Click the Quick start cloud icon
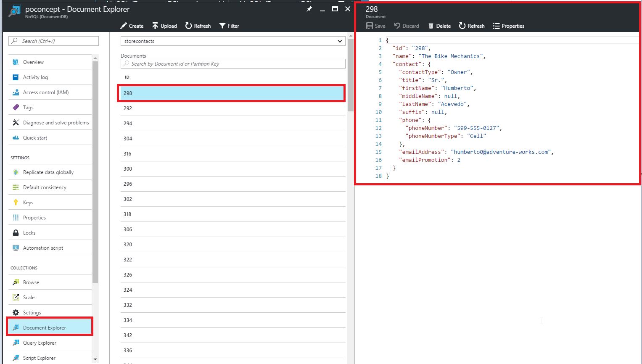 (x=16, y=138)
